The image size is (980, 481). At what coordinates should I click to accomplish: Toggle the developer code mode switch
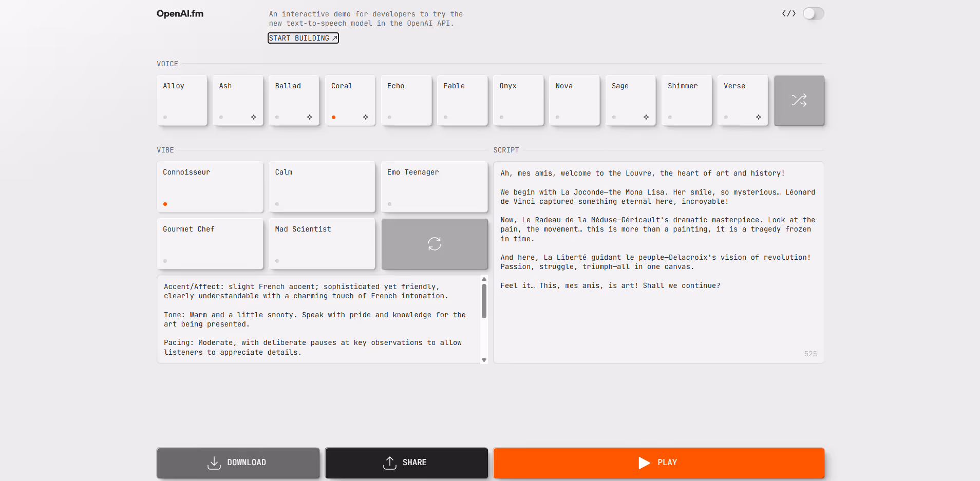[814, 14]
